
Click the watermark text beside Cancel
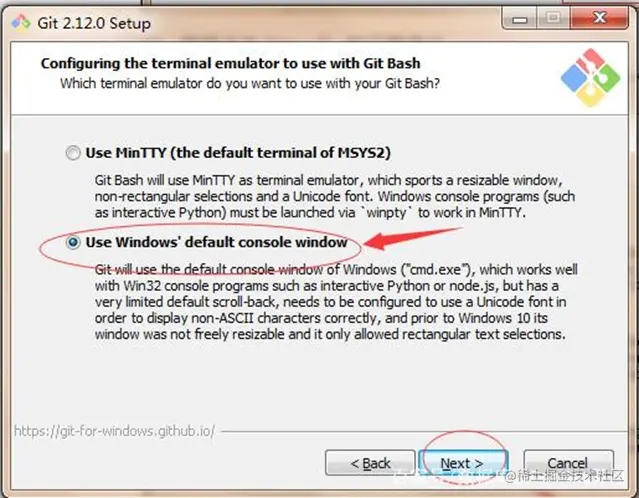[x=564, y=476]
